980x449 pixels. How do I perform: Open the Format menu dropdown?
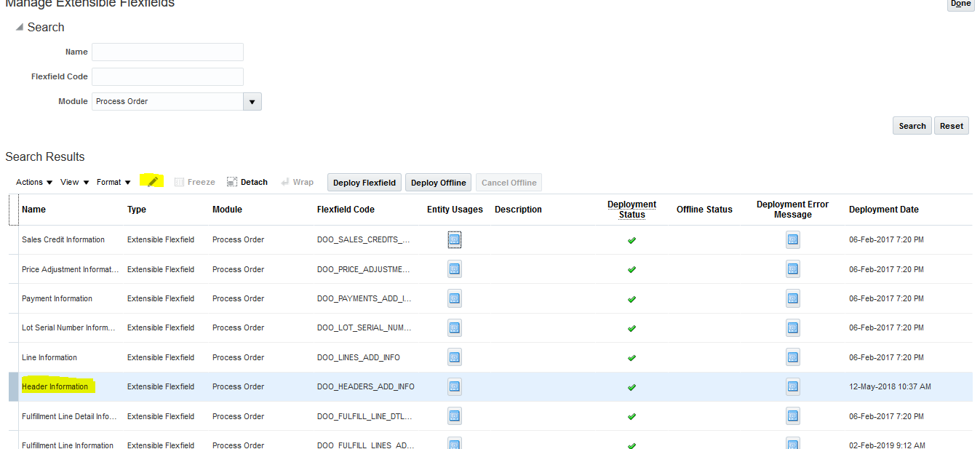[113, 181]
